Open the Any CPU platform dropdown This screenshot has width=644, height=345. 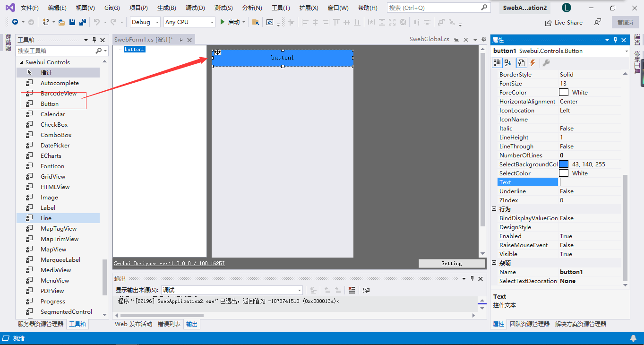[189, 22]
